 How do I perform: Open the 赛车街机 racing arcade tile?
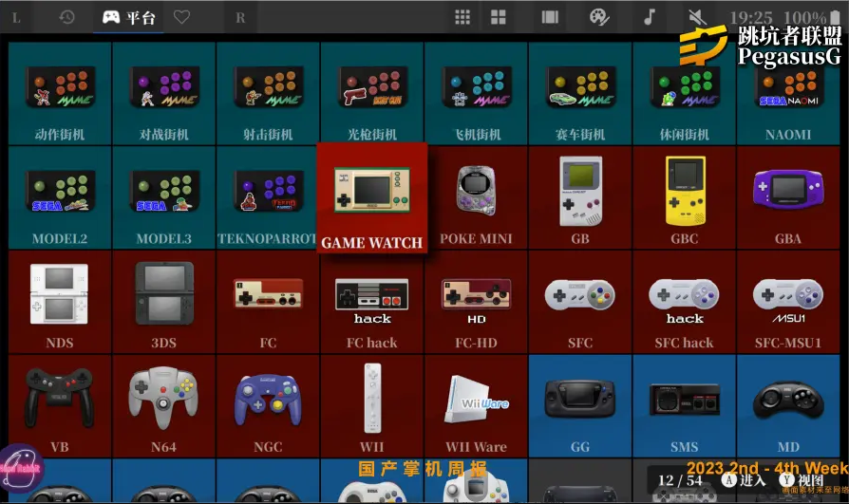tap(580, 94)
